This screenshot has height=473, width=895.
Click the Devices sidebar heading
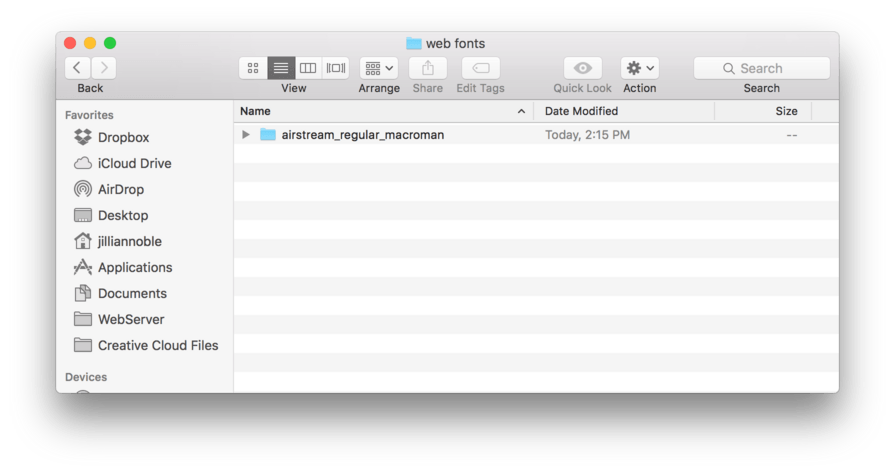(86, 377)
